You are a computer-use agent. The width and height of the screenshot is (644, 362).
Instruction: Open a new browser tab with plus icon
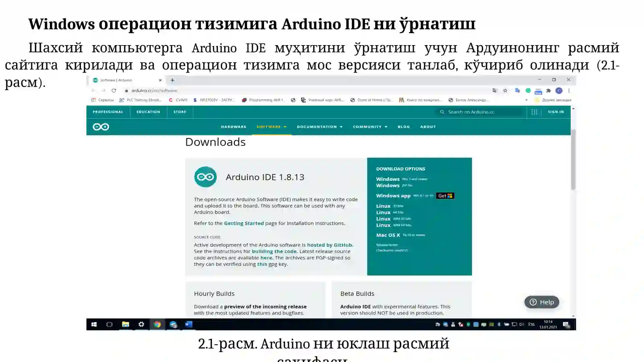point(172,80)
